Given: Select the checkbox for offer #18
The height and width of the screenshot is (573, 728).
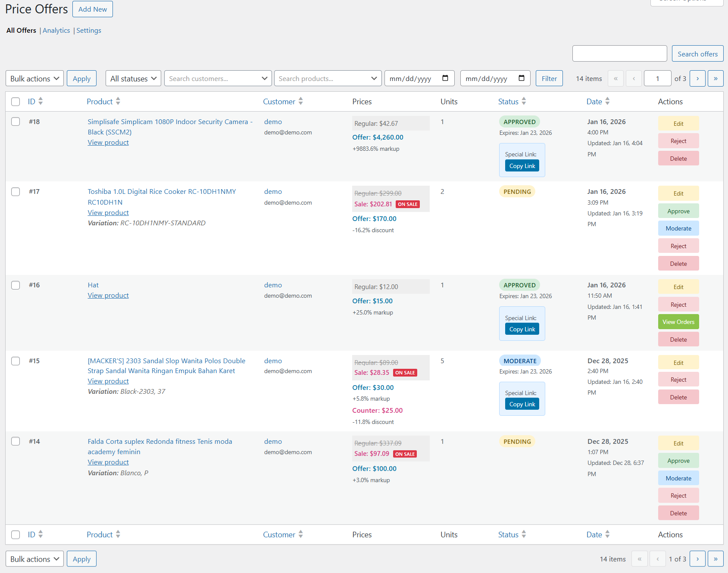Looking at the screenshot, I should 16,121.
